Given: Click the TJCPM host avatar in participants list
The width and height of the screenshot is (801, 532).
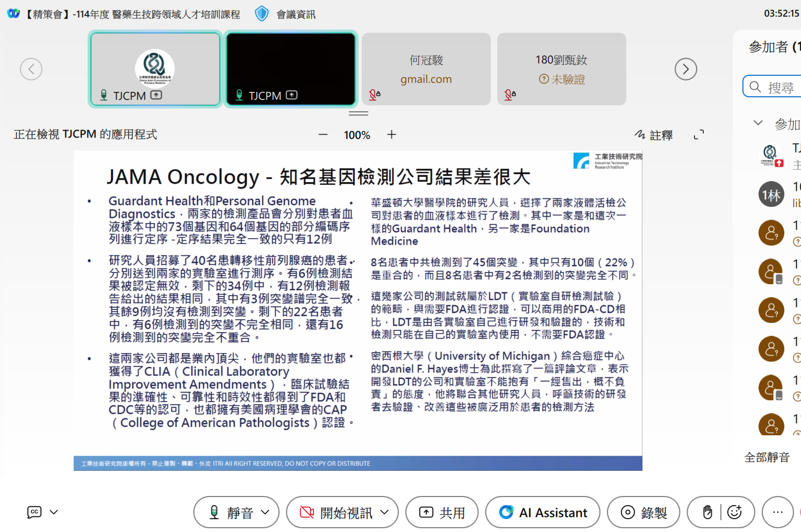Looking at the screenshot, I should [x=771, y=155].
